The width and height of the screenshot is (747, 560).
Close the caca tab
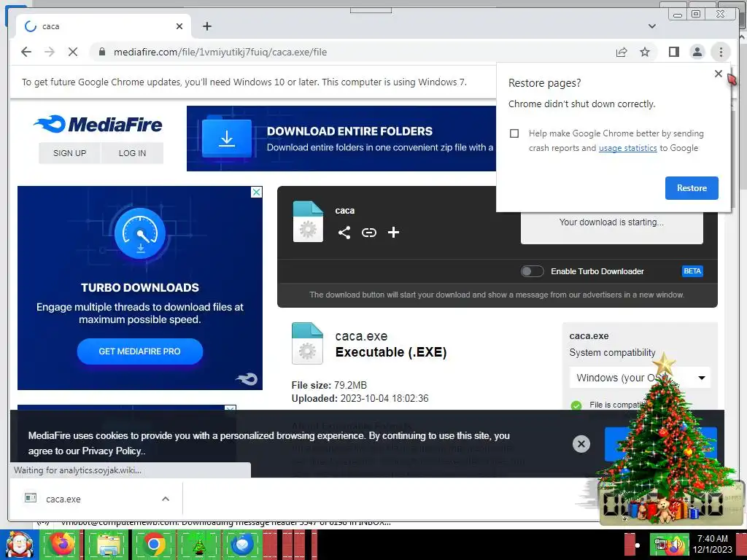point(179,26)
